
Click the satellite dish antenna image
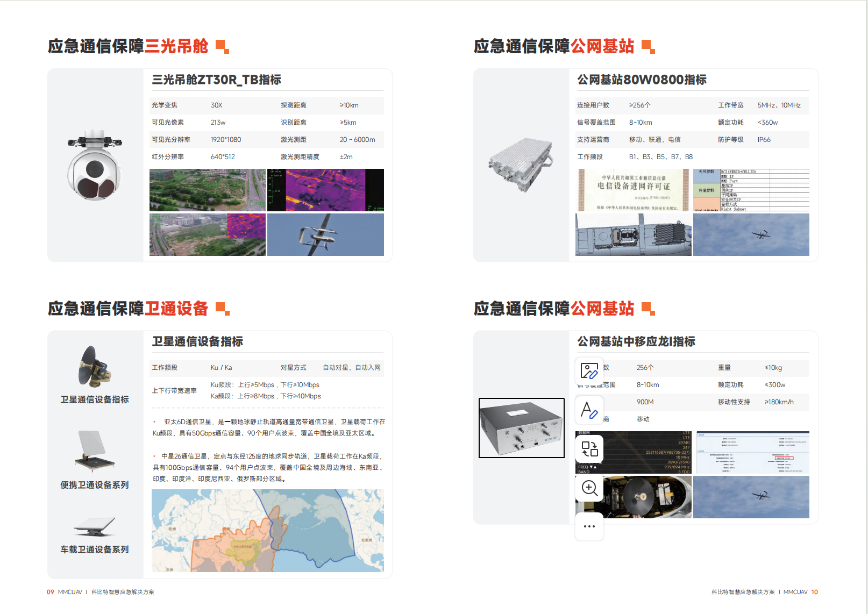[95, 367]
